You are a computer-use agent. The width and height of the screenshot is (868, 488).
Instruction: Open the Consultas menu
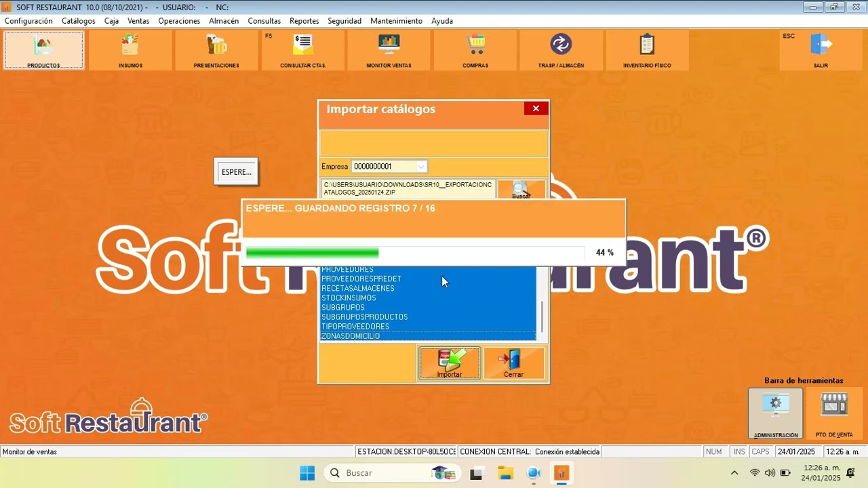click(x=264, y=21)
